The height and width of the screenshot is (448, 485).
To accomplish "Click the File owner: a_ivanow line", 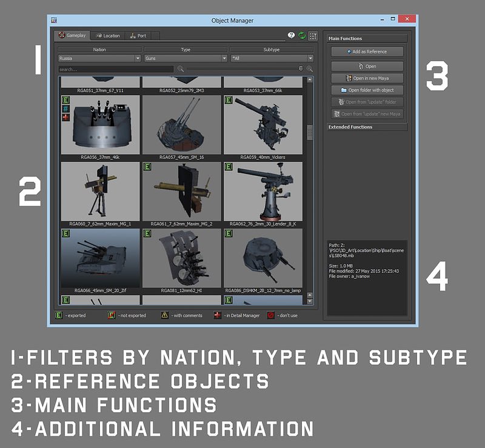I will [x=349, y=276].
